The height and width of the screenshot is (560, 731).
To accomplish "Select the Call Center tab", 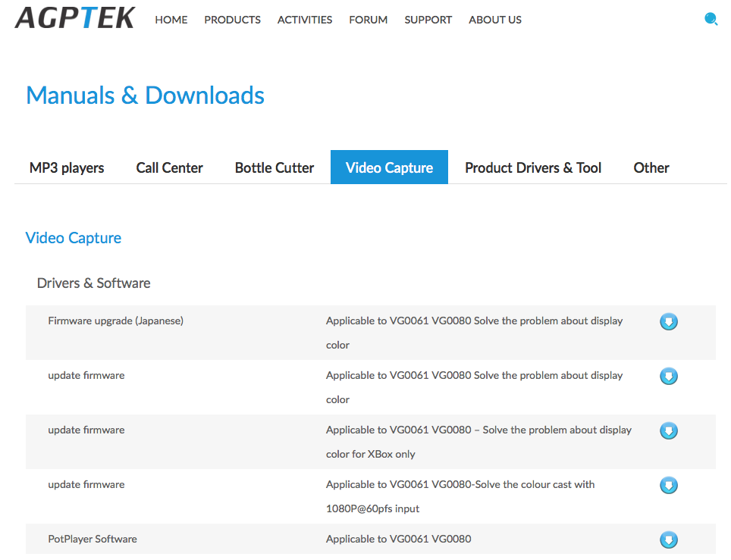I will pyautogui.click(x=169, y=167).
